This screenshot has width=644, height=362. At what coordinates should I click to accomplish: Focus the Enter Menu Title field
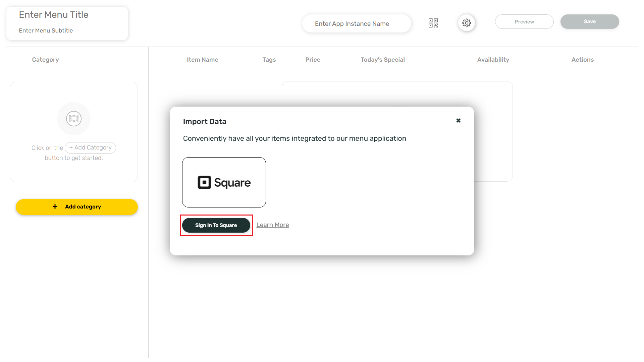point(67,15)
